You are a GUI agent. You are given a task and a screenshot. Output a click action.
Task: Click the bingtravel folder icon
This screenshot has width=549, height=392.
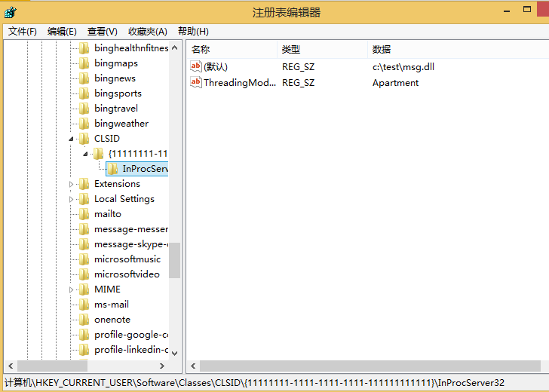[x=84, y=108]
